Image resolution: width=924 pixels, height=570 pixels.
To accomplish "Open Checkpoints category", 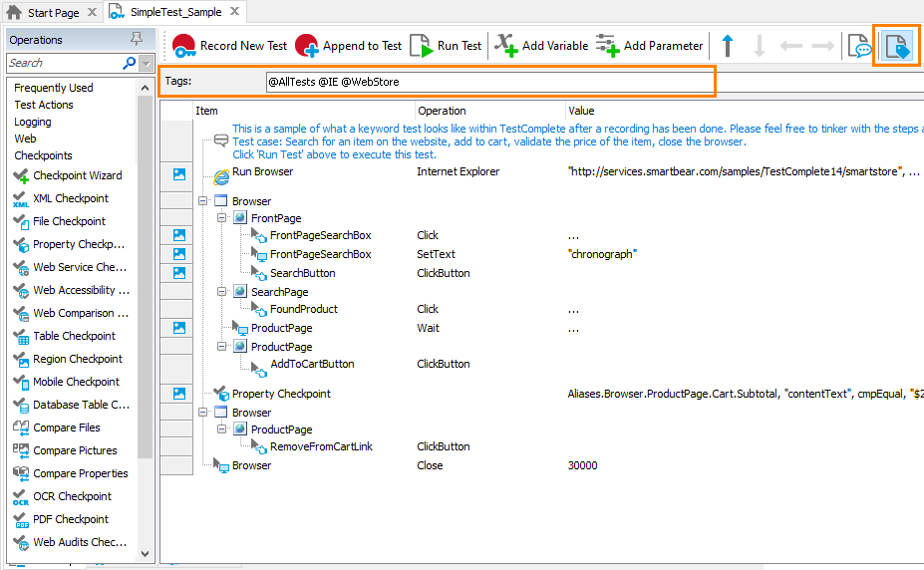I will coord(43,155).
